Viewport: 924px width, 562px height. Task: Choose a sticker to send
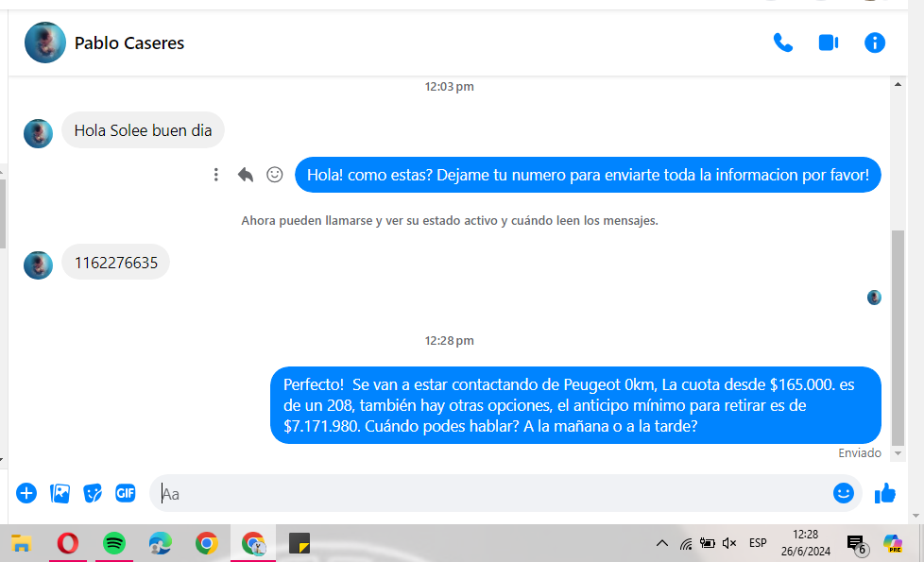pos(93,493)
